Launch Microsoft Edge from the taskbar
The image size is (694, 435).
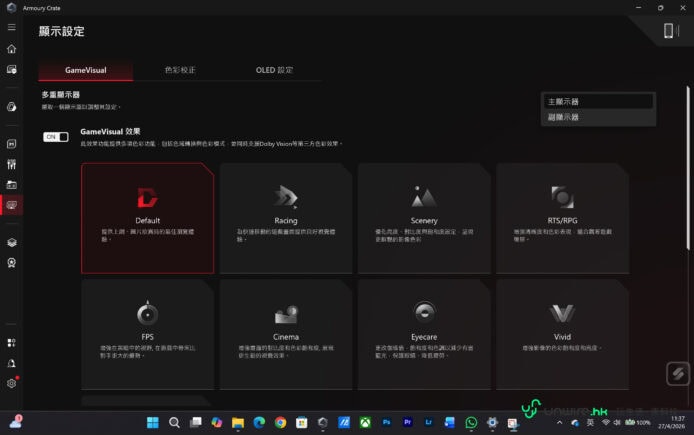[259, 423]
